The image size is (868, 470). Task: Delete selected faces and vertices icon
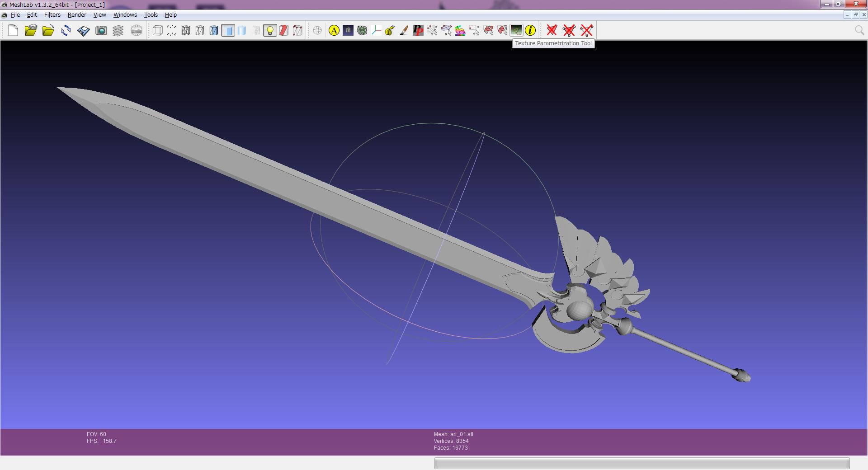(569, 30)
